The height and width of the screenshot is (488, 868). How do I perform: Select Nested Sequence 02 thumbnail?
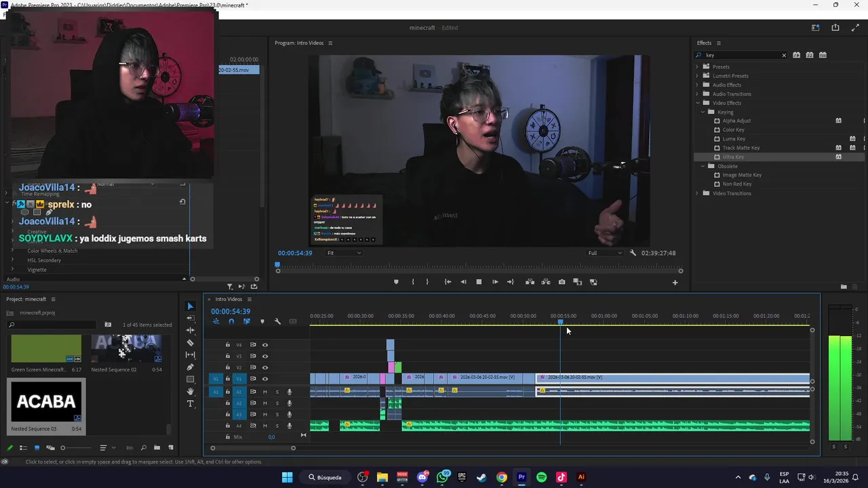(126, 348)
